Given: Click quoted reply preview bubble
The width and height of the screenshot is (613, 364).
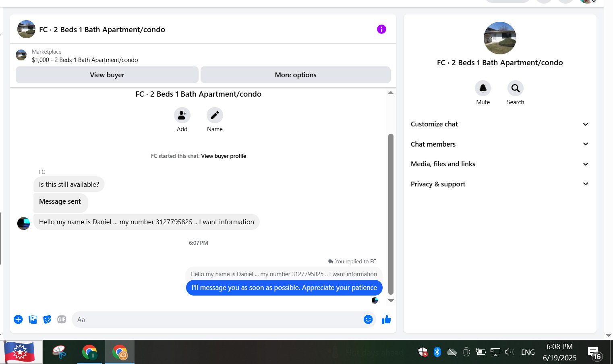Looking at the screenshot, I should [x=284, y=274].
